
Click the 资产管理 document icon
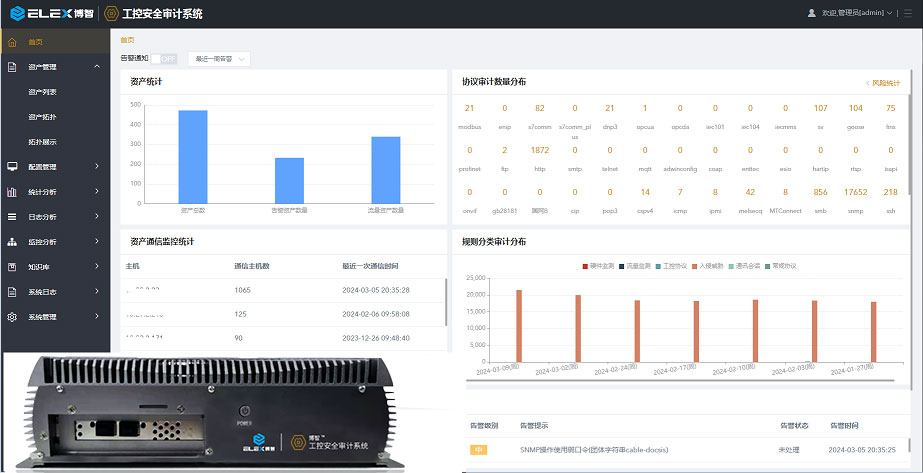(12, 67)
